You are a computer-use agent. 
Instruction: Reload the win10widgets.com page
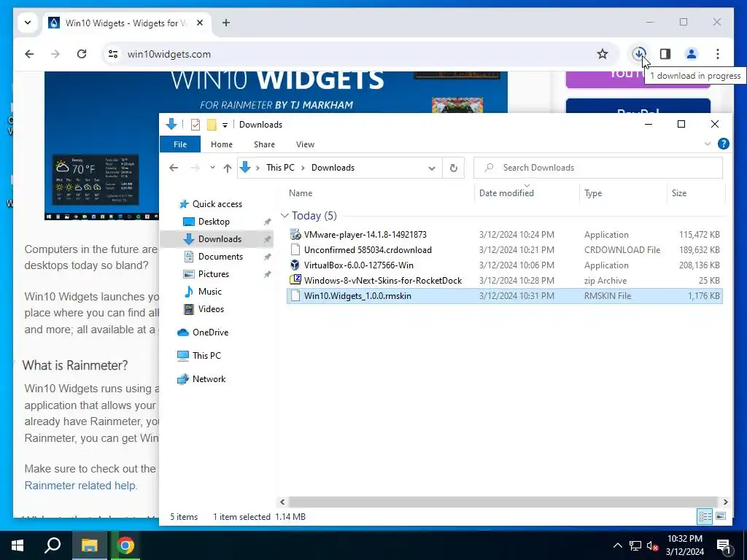(x=82, y=54)
